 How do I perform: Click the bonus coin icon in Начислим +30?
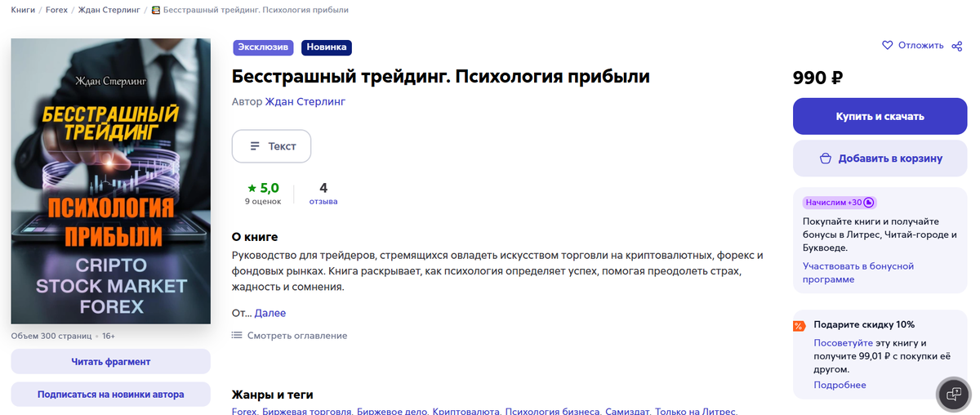(x=869, y=203)
